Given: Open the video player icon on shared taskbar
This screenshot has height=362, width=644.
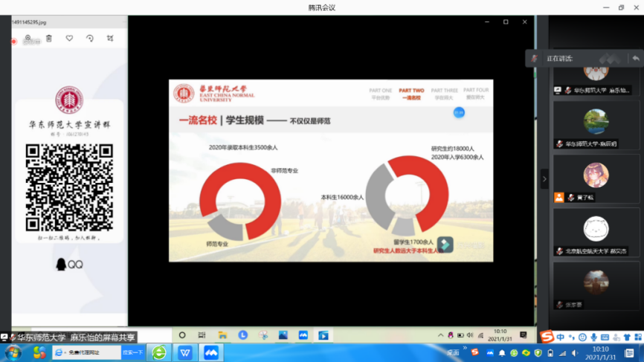Looking at the screenshot, I should [x=323, y=335].
